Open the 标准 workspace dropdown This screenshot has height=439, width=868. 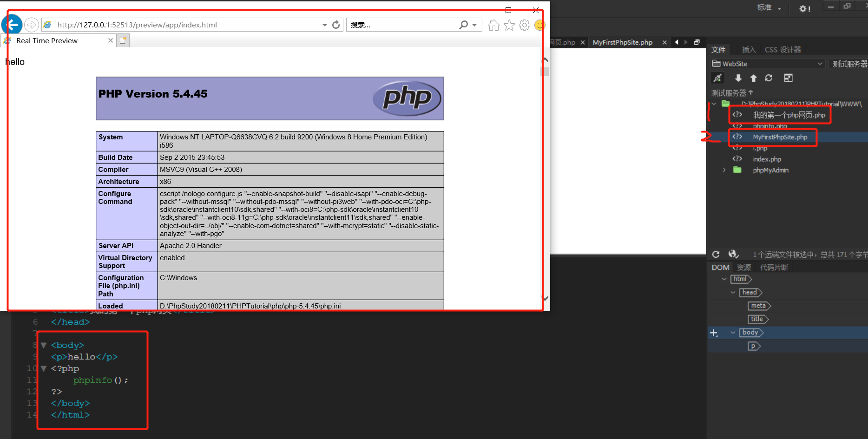pos(769,8)
